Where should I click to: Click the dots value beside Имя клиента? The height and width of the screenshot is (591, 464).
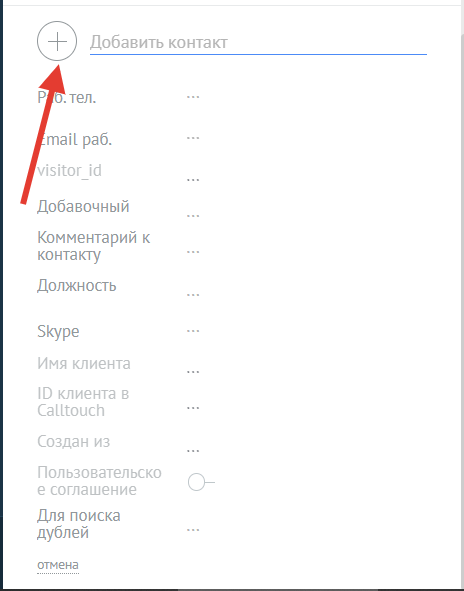(x=193, y=372)
